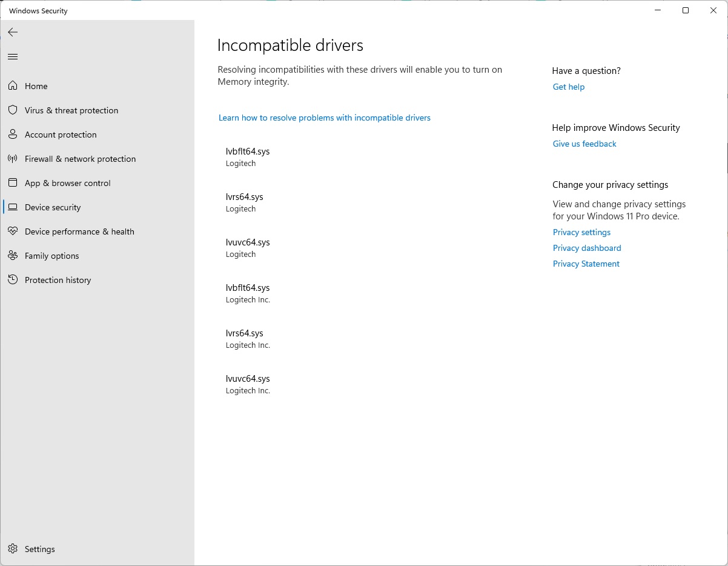The width and height of the screenshot is (728, 566).
Task: Click the App & browser control window icon
Action: tap(13, 183)
